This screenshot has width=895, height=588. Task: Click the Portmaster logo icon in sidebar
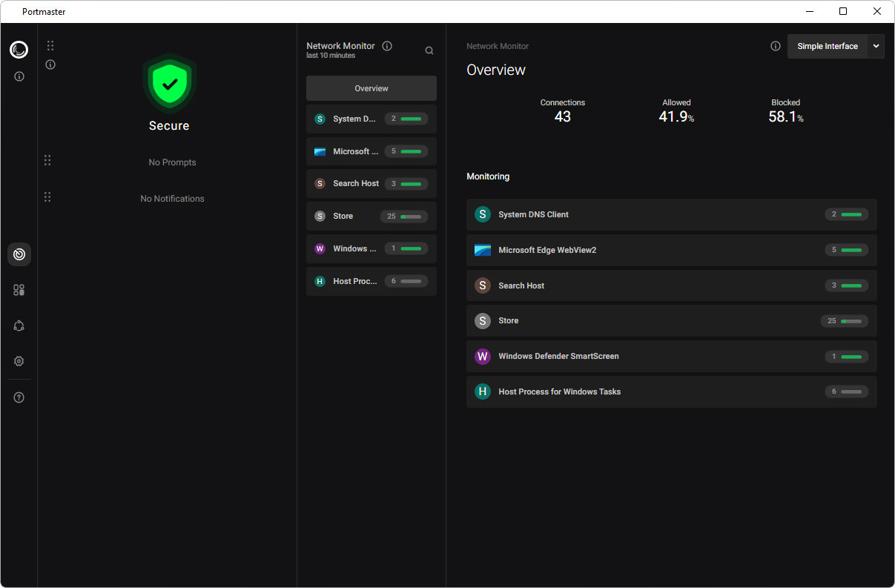(x=19, y=50)
